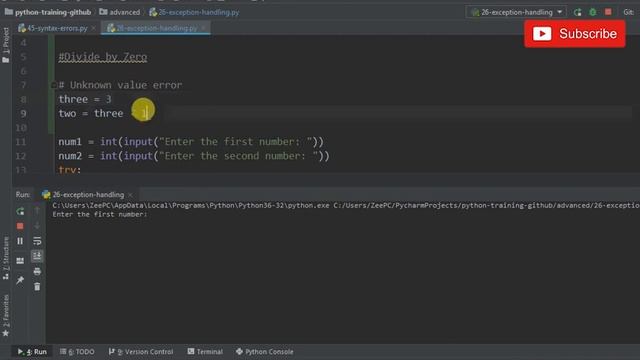The image size is (640, 360).
Task: Stop the running process in Run panel
Action: click(x=20, y=226)
